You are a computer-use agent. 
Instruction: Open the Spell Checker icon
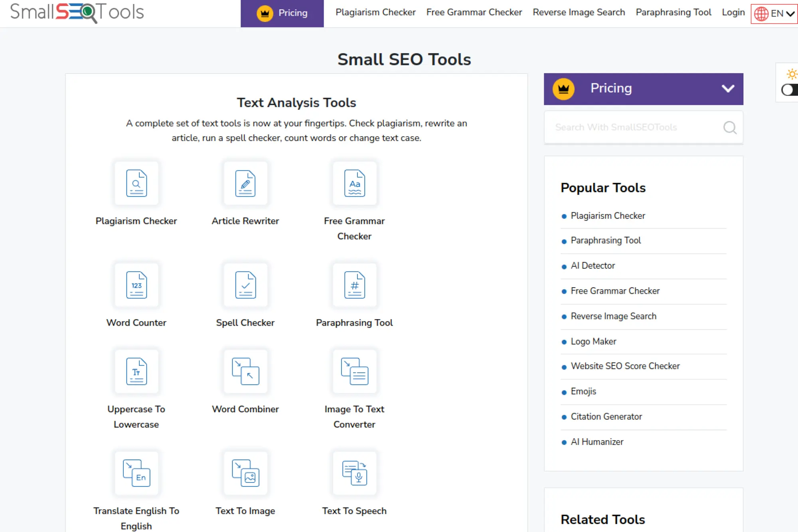[245, 285]
